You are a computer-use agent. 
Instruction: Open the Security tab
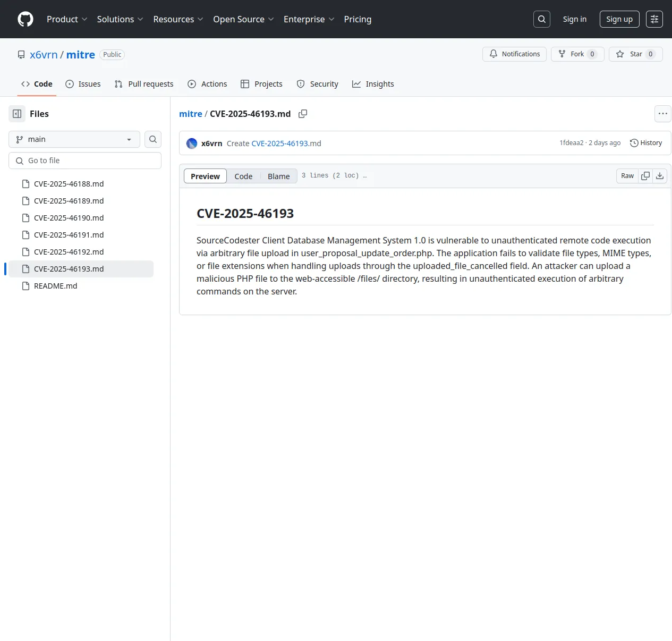(317, 84)
